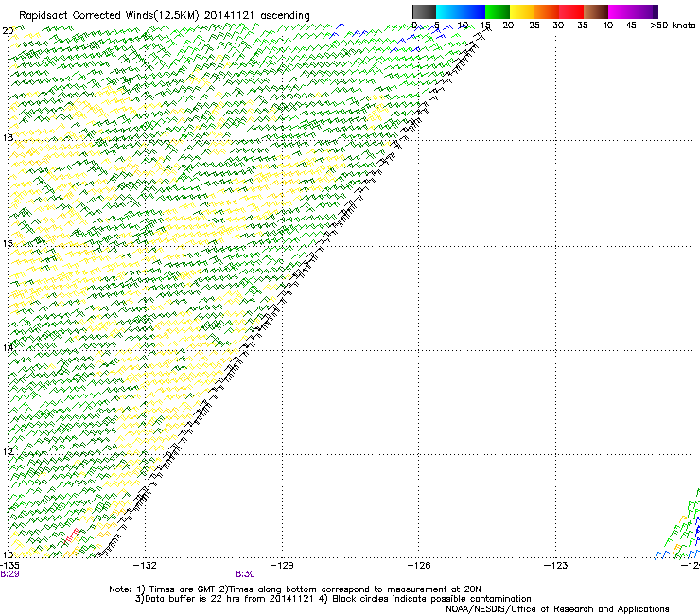Image resolution: width=700 pixels, height=615 pixels.
Task: Click the 'Data buffer is 22 hrs' note line
Action: click(333, 599)
